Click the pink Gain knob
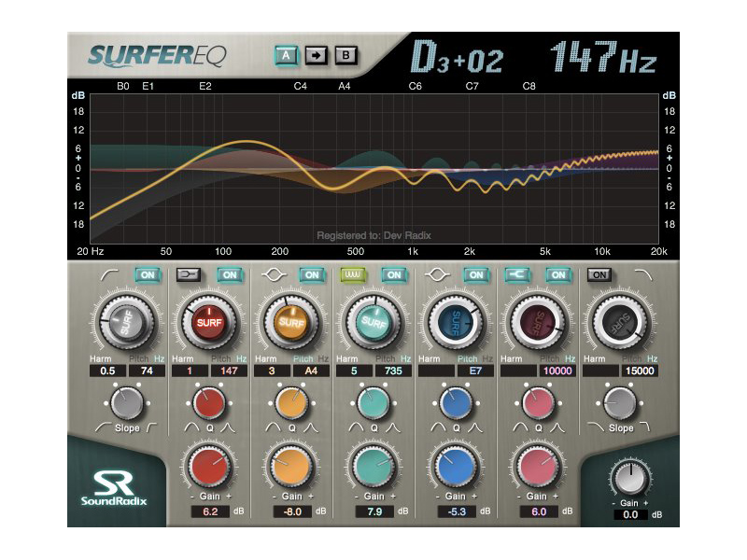This screenshot has width=747, height=560. pos(538,467)
